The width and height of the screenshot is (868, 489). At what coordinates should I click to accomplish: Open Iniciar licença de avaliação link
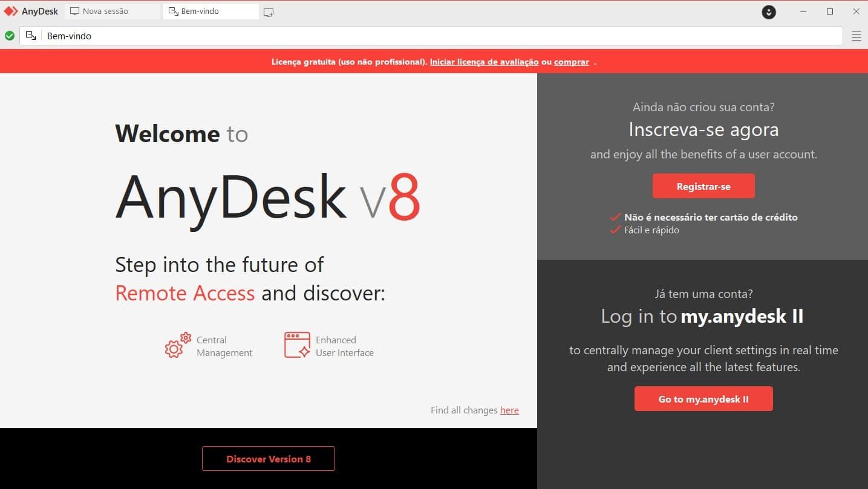pos(484,62)
